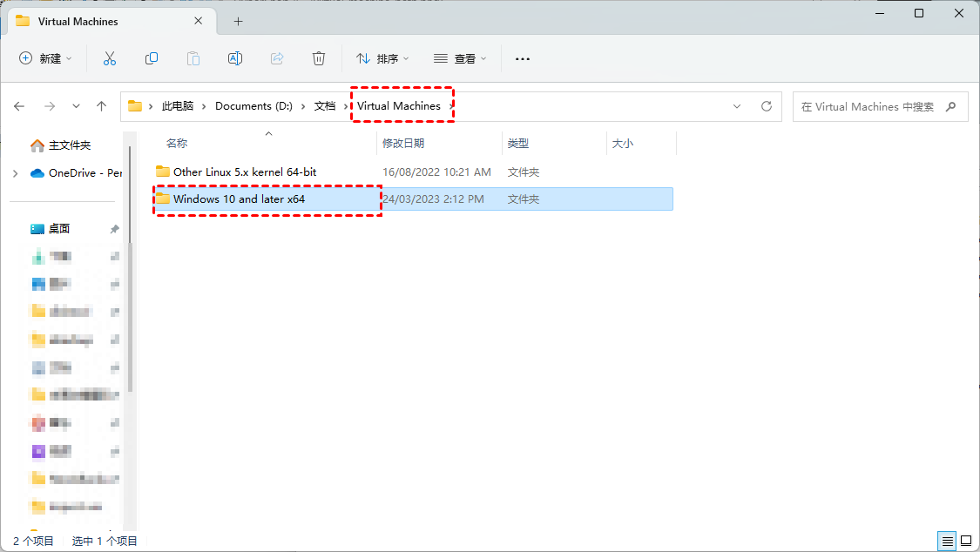Select the Other Linux 5.x kernel folder

pos(244,172)
